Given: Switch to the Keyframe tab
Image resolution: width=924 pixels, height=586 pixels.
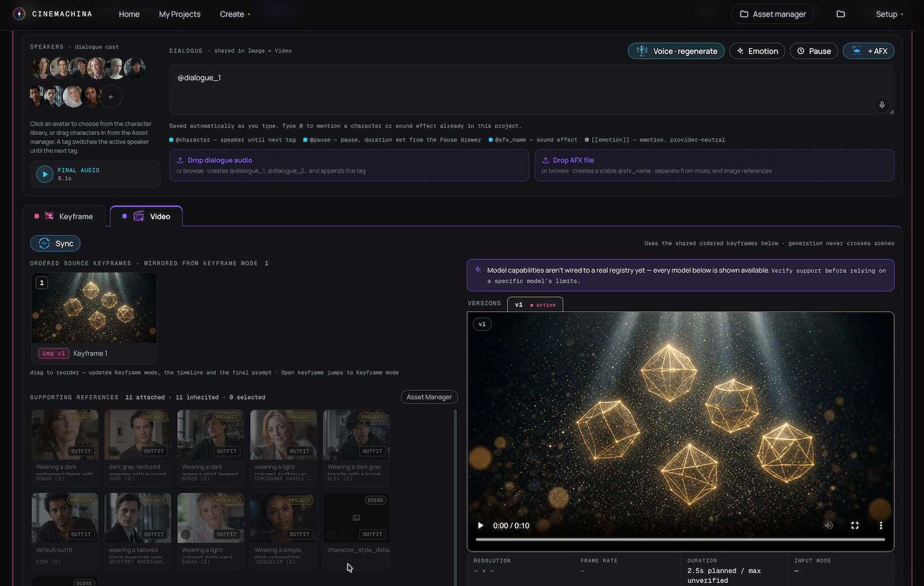Looking at the screenshot, I should 64,216.
